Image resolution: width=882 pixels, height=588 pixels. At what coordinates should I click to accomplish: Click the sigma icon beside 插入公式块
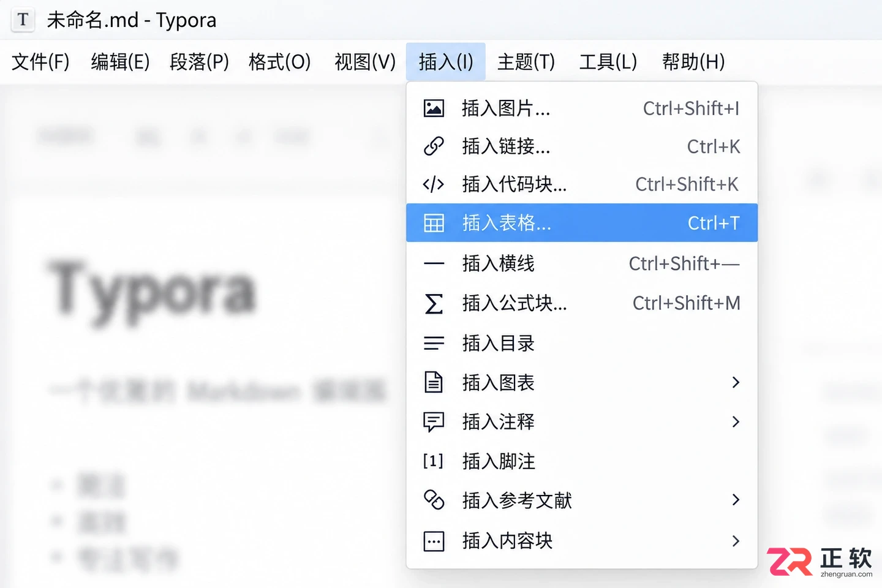[434, 303]
